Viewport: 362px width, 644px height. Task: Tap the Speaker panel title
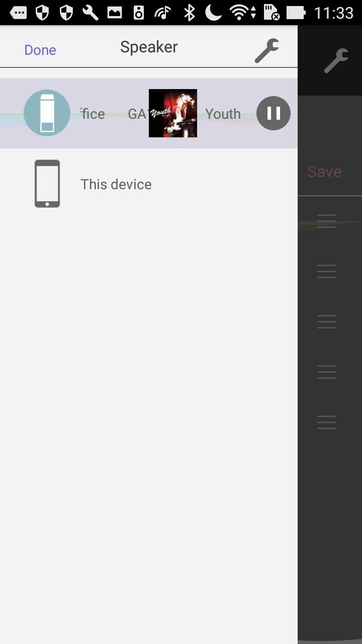149,47
